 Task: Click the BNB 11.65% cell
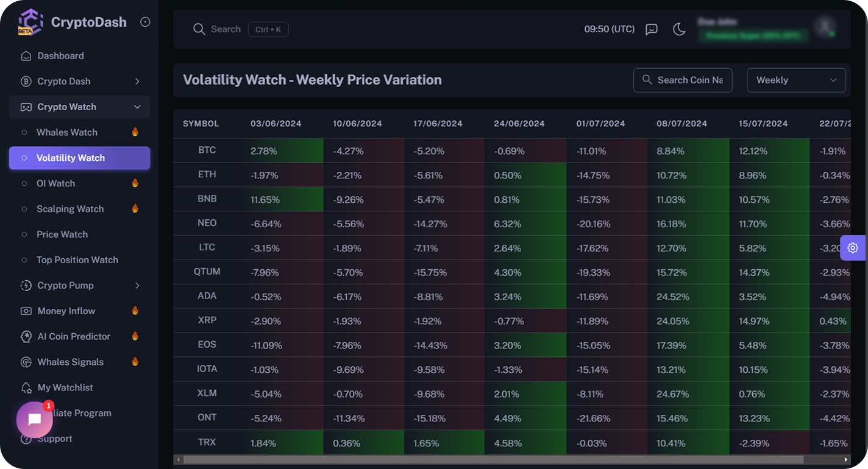tap(283, 199)
